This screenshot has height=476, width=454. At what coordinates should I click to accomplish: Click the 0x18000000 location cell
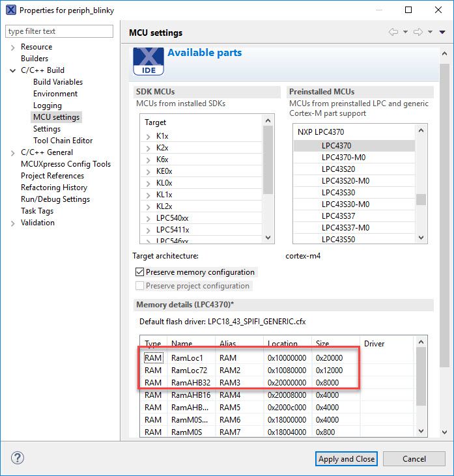click(x=287, y=420)
